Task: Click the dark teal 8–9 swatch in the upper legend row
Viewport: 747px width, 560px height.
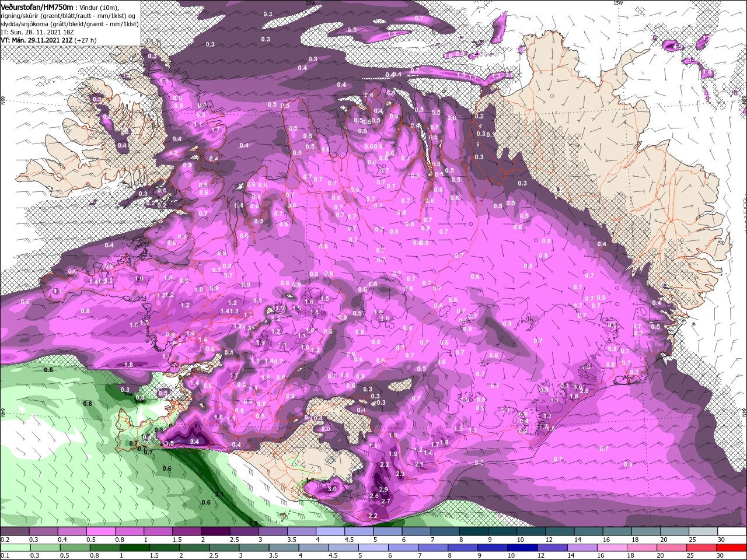Action: click(x=474, y=532)
